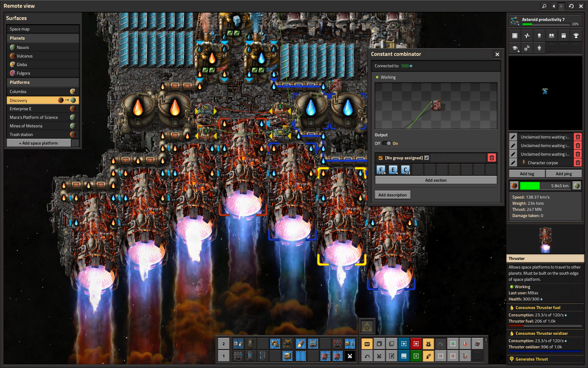Open the trains overview icon
This screenshot has height=368, width=588.
pos(564,35)
